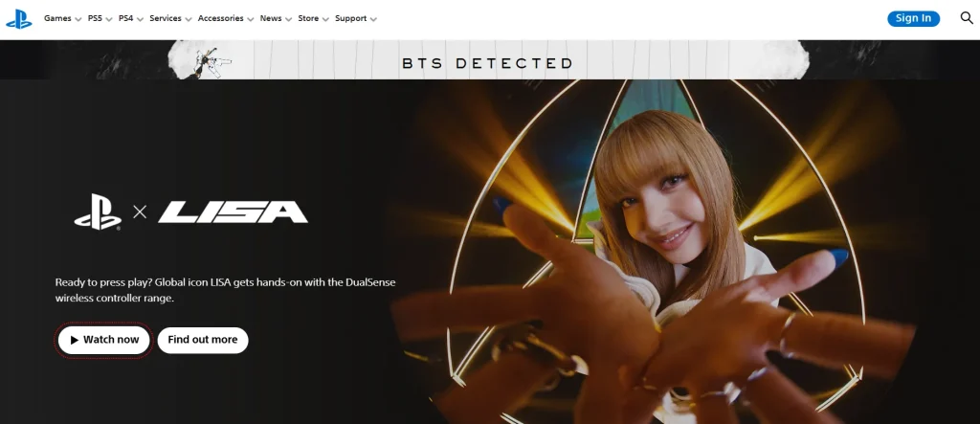Click the 'Ready to press play?' description text
Screen dimensions: 980x424
225,290
